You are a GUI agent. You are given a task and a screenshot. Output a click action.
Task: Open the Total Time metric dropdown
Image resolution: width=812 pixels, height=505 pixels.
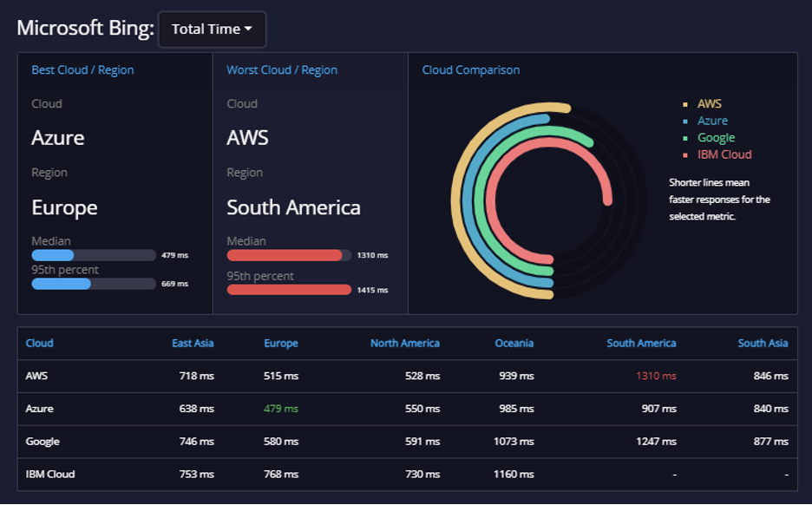[212, 30]
